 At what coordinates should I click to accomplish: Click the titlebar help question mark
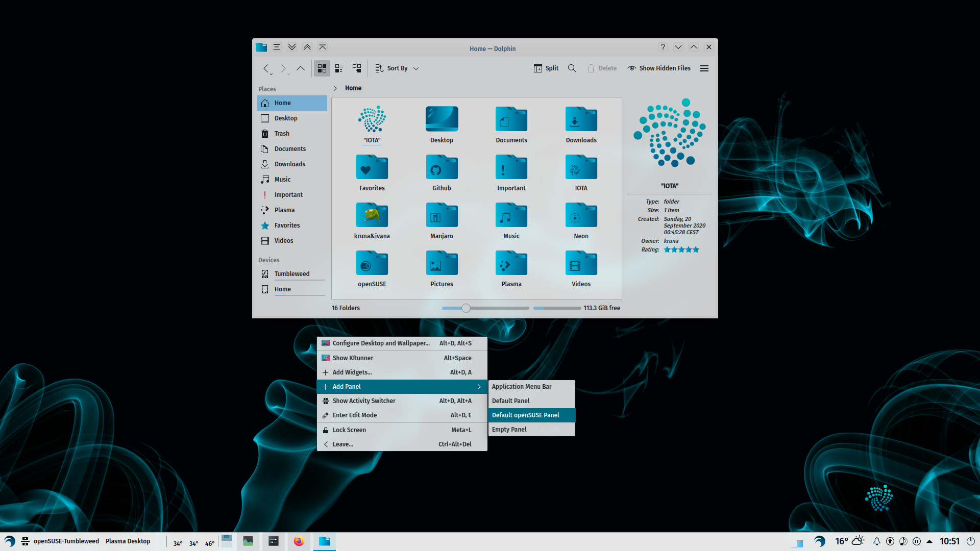point(663,47)
